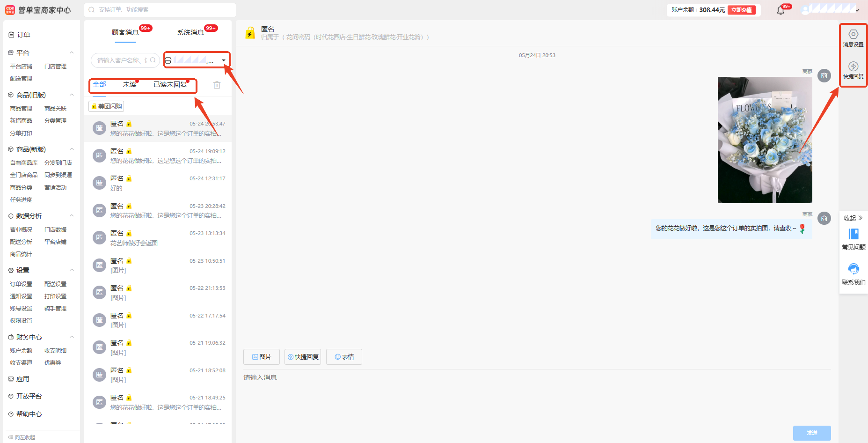
Task: Open the FAQ book icon
Action: (853, 234)
